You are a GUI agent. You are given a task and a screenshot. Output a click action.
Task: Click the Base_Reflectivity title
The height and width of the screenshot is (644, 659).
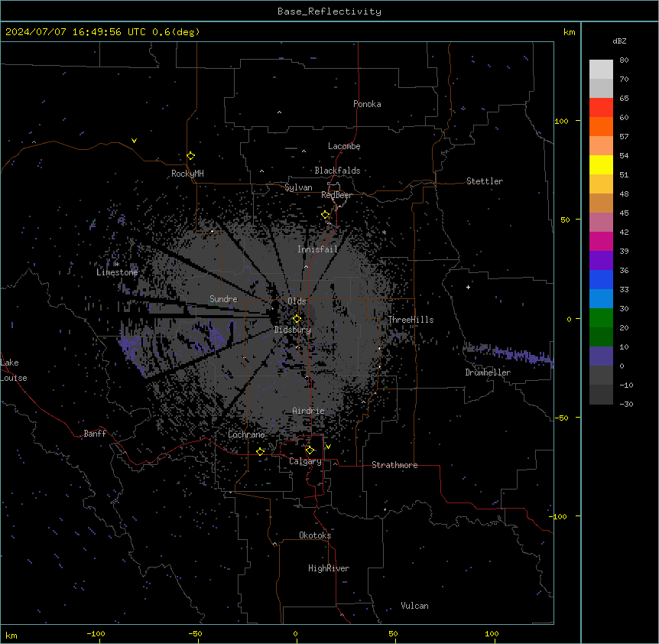[x=329, y=11]
